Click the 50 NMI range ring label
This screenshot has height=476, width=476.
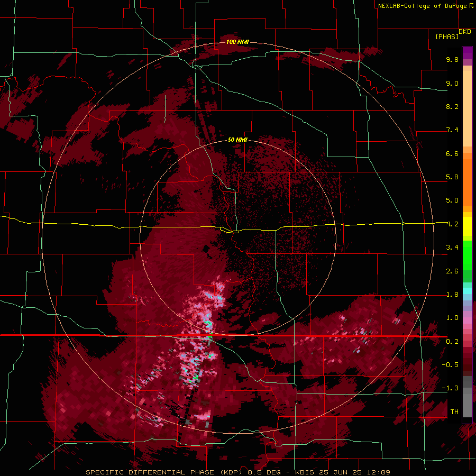click(237, 140)
